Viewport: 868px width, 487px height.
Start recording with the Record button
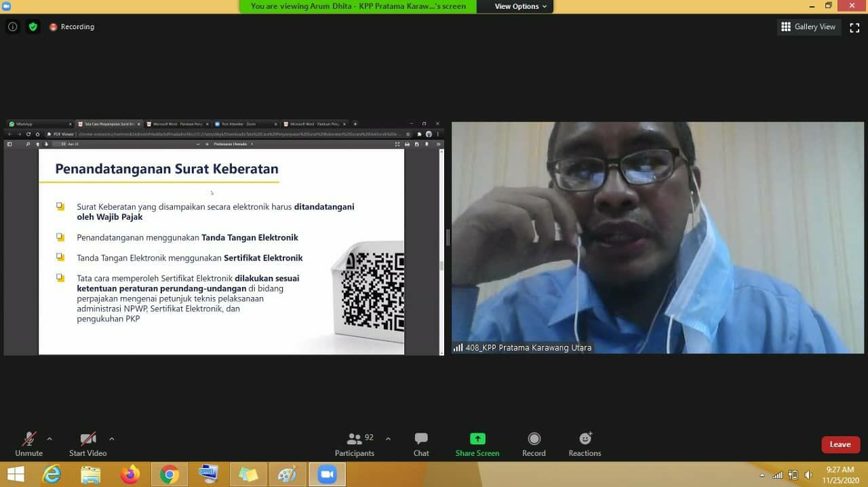534,444
